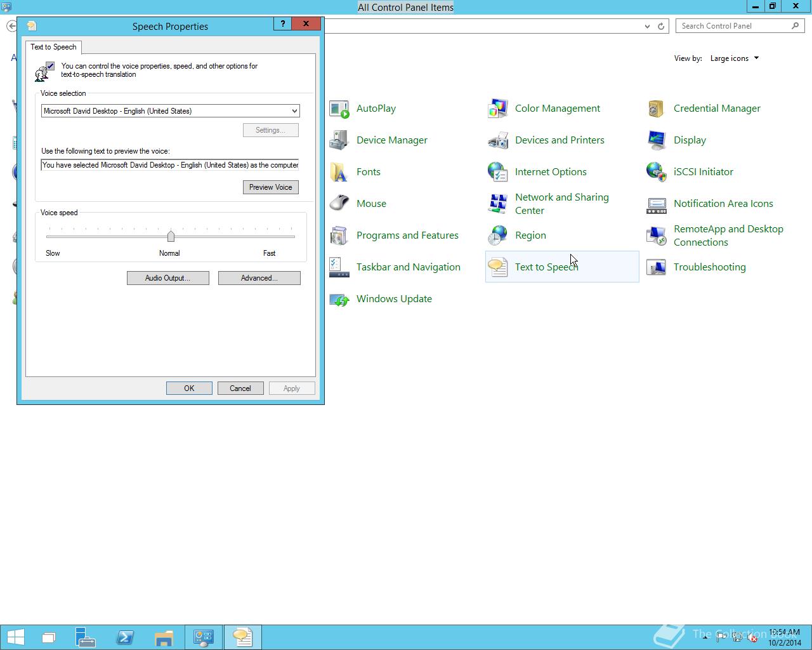Open the Mouse icon
The image size is (812, 650).
tap(339, 204)
